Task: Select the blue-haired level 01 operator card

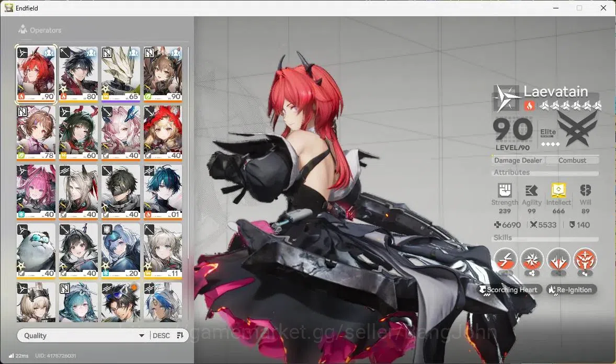Action: 163,192
